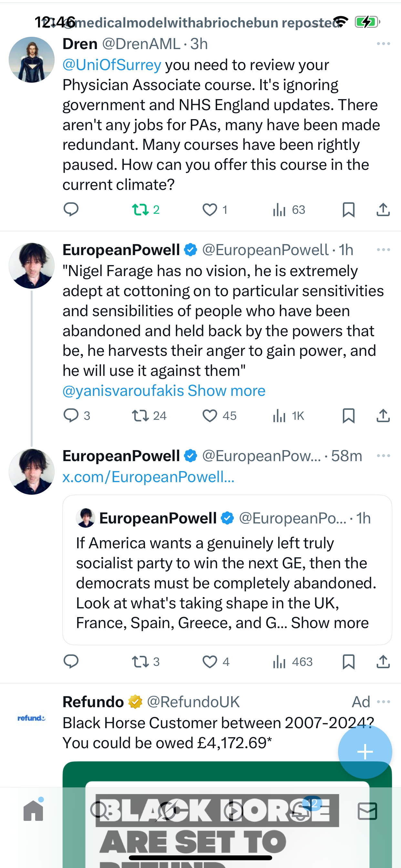Undo repost on Dren's post

click(140, 210)
